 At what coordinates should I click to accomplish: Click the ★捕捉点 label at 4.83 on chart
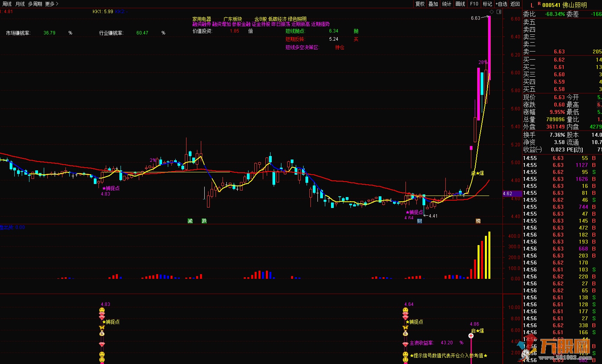(x=111, y=188)
